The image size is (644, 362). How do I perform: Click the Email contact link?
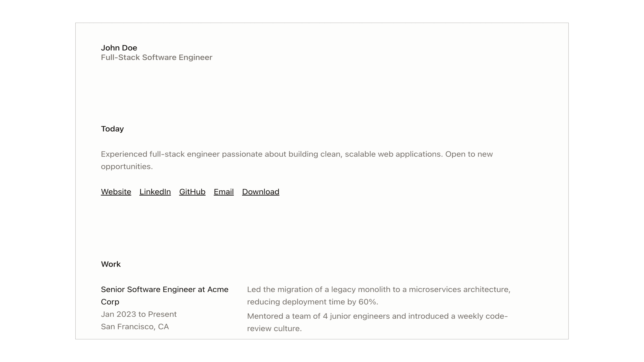click(x=224, y=192)
